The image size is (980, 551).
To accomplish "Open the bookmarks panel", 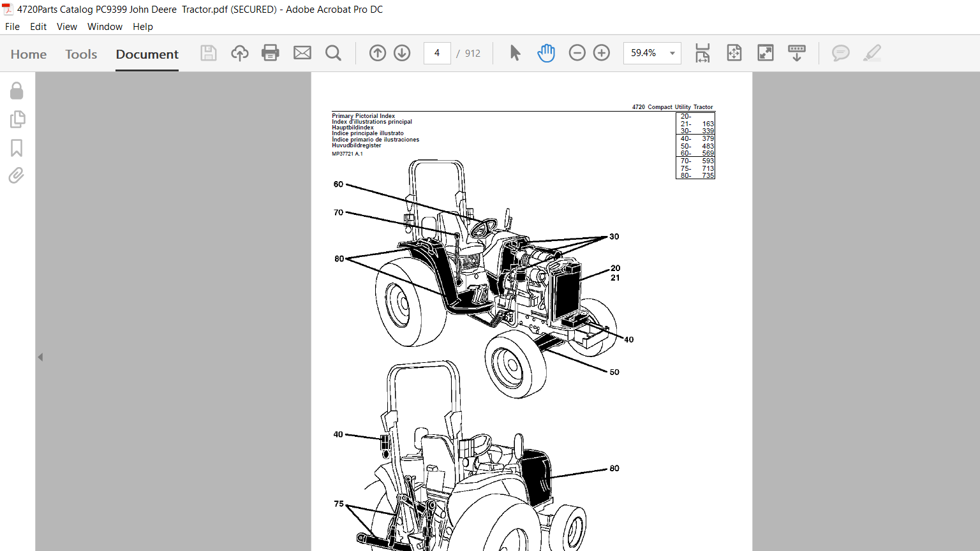I will tap(17, 148).
